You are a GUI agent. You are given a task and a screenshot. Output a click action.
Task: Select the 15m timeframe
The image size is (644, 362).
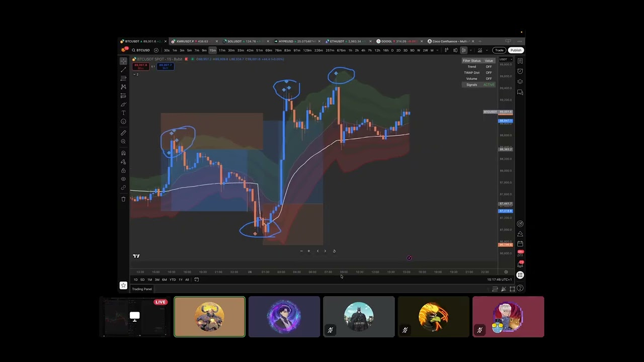click(x=213, y=50)
